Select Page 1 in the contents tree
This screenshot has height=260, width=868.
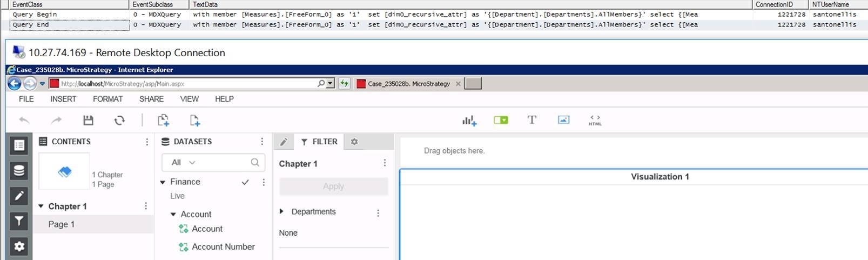(x=93, y=224)
